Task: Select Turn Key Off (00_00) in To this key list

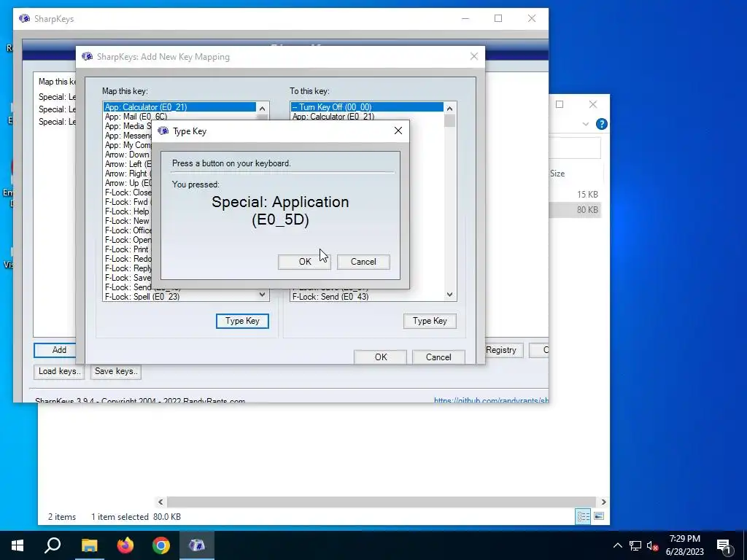Action: [x=368, y=106]
